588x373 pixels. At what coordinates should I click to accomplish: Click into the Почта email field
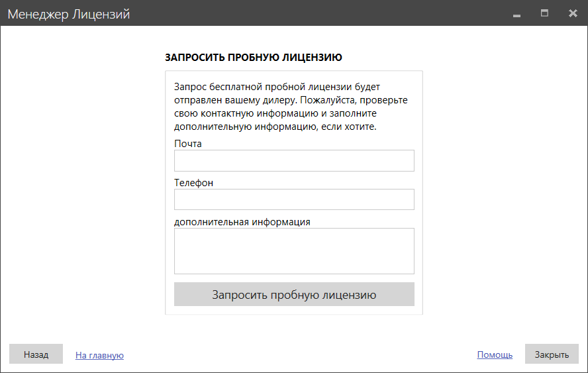pyautogui.click(x=294, y=161)
